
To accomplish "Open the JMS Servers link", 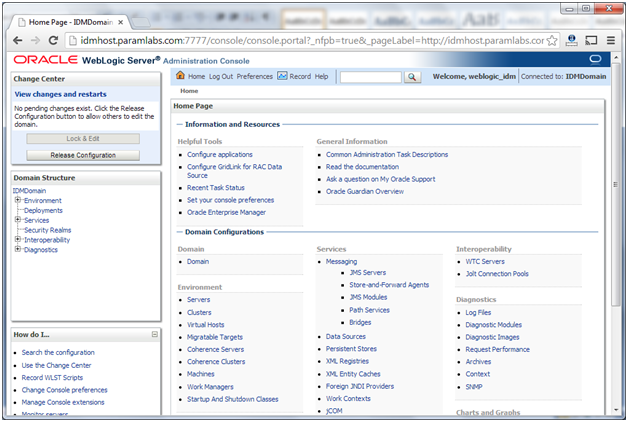I will (368, 273).
